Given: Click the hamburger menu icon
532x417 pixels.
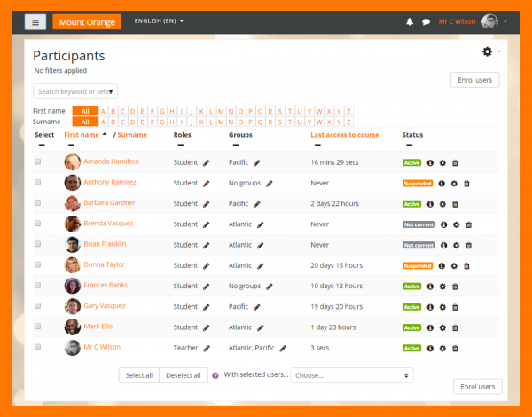Looking at the screenshot, I should pyautogui.click(x=35, y=21).
